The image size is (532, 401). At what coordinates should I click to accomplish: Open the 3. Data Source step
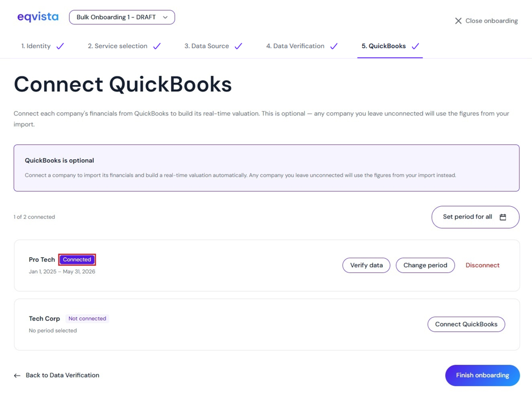click(207, 46)
